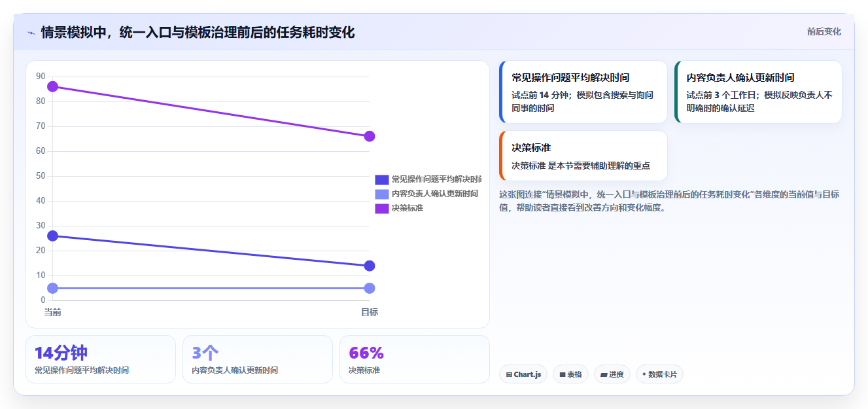This screenshot has height=409, width=868.
Task: Click the diamond icon inside 数据卡片 chip
Action: (644, 374)
